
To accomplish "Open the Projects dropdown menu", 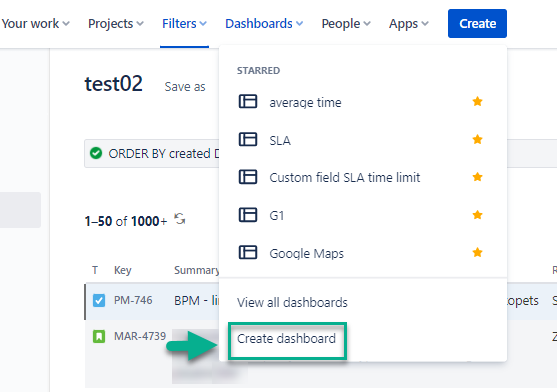I will tap(116, 24).
